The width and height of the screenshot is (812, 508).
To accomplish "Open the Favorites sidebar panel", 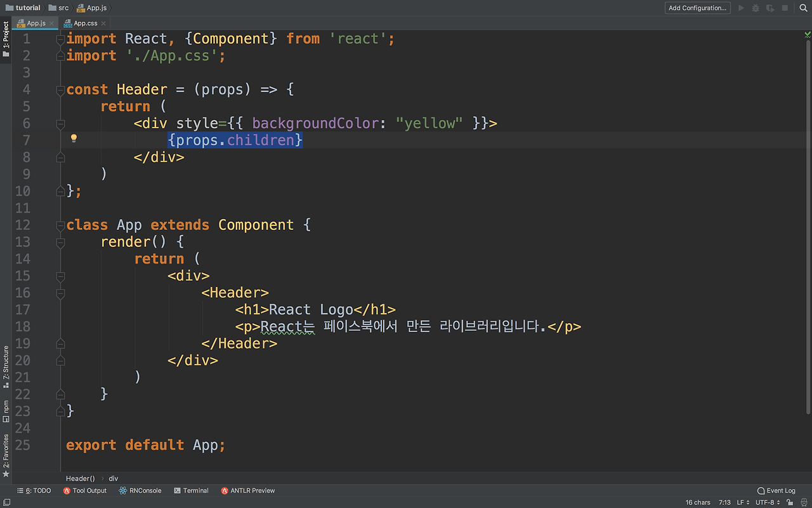I will point(6,456).
